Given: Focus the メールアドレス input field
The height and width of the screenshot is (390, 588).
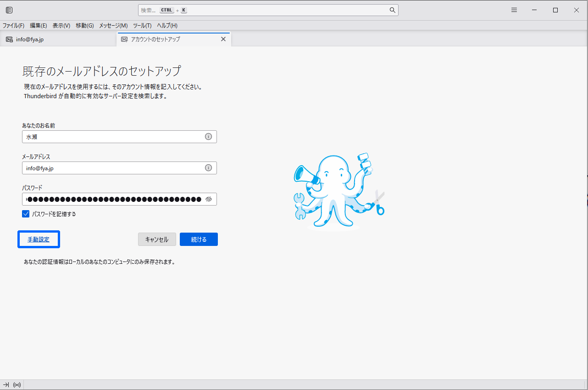Looking at the screenshot, I should point(119,168).
